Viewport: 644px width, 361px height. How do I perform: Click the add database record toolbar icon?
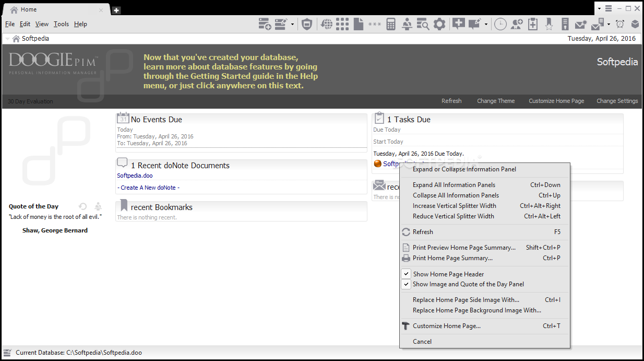point(265,24)
